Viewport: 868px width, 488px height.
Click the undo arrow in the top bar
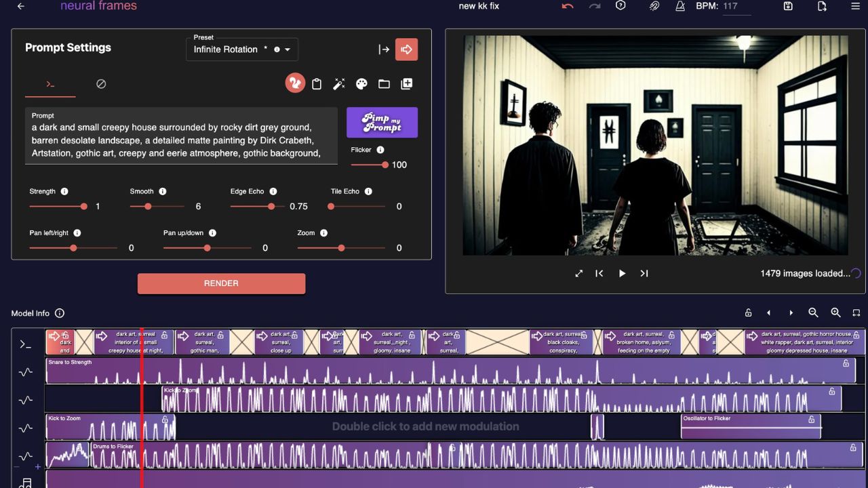click(x=568, y=6)
